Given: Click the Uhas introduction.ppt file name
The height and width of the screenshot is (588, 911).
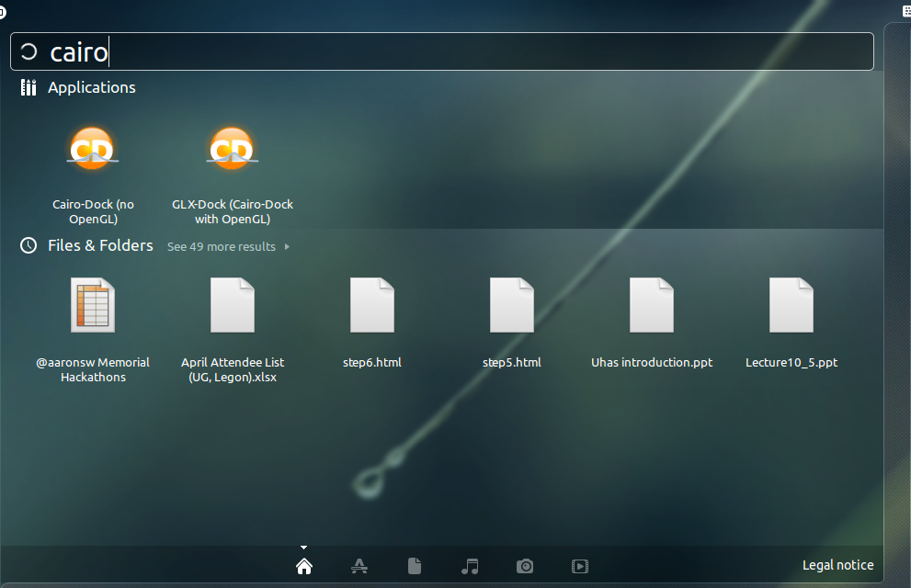Looking at the screenshot, I should click(x=652, y=363).
